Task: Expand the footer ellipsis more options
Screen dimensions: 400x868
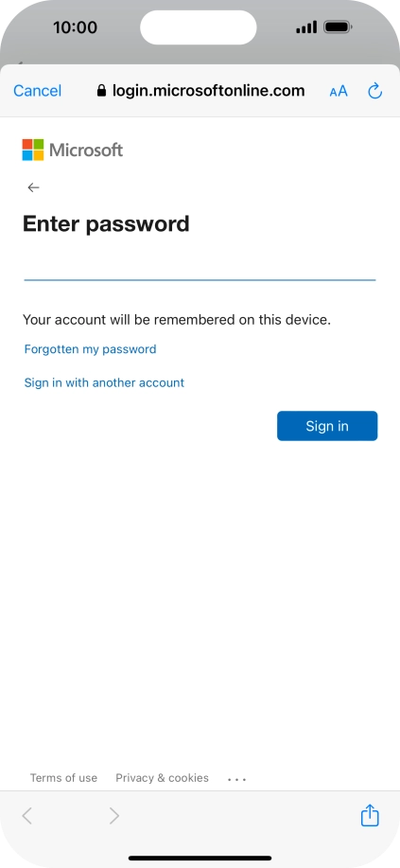Action: (236, 779)
